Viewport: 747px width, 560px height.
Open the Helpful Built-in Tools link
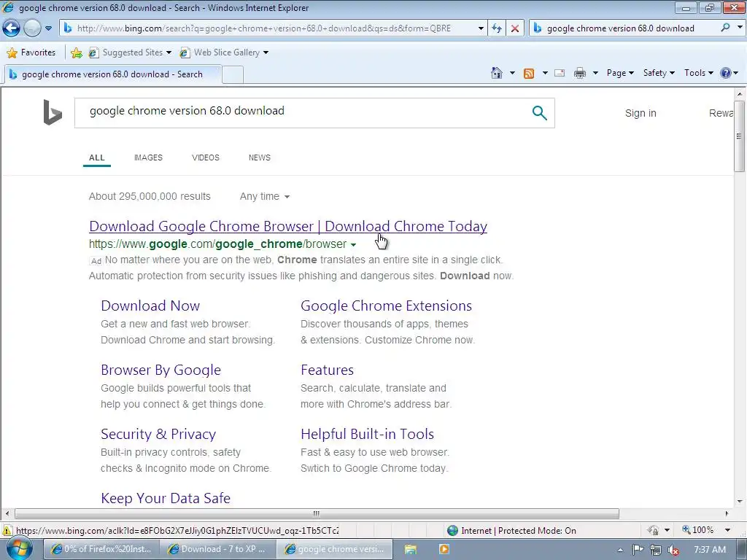367,435
